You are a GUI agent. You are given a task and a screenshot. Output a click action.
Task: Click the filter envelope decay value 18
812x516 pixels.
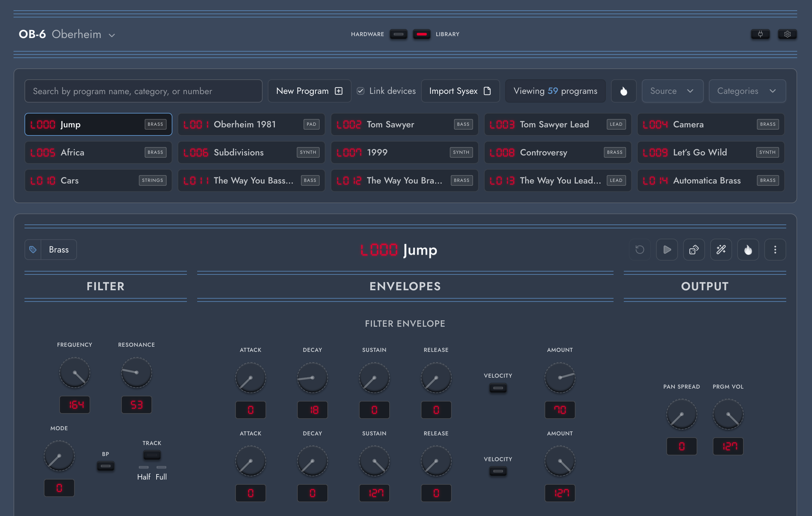[312, 410]
